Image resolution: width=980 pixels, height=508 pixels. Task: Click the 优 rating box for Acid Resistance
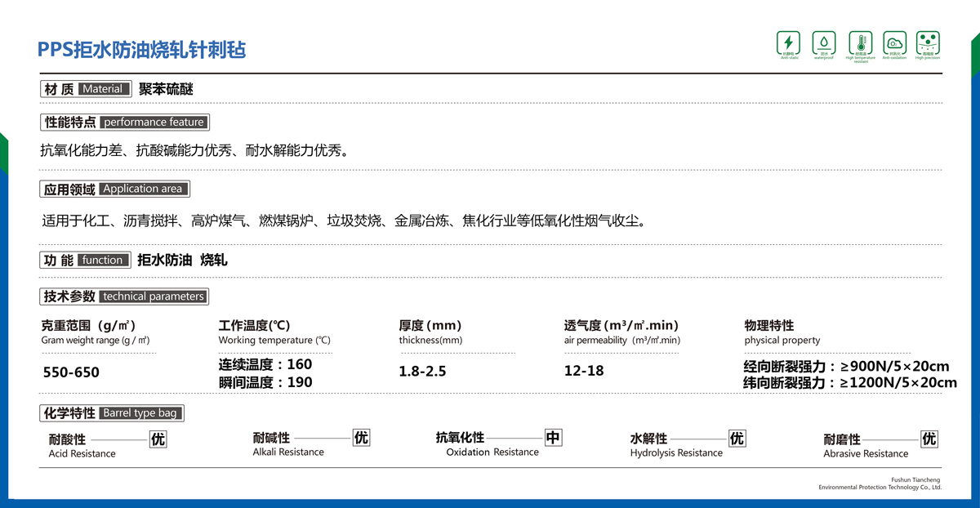pos(158,439)
